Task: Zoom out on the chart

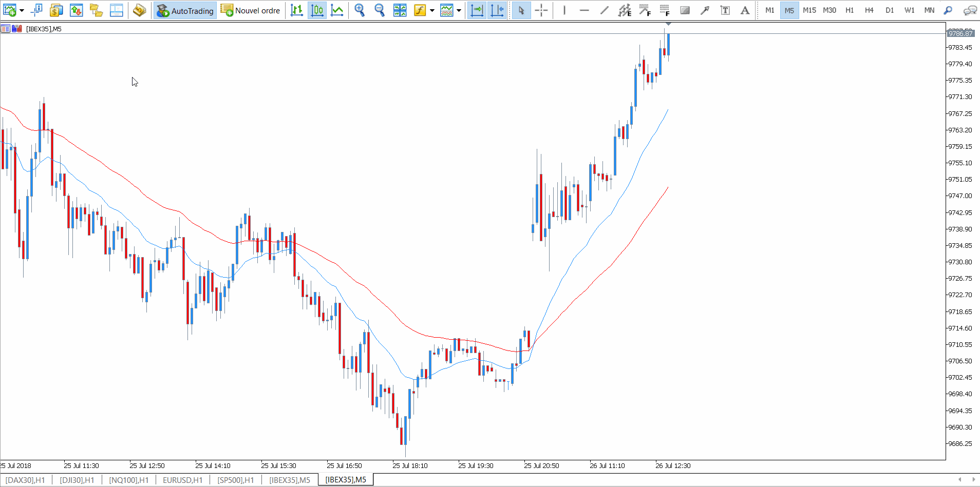Action: point(380,10)
